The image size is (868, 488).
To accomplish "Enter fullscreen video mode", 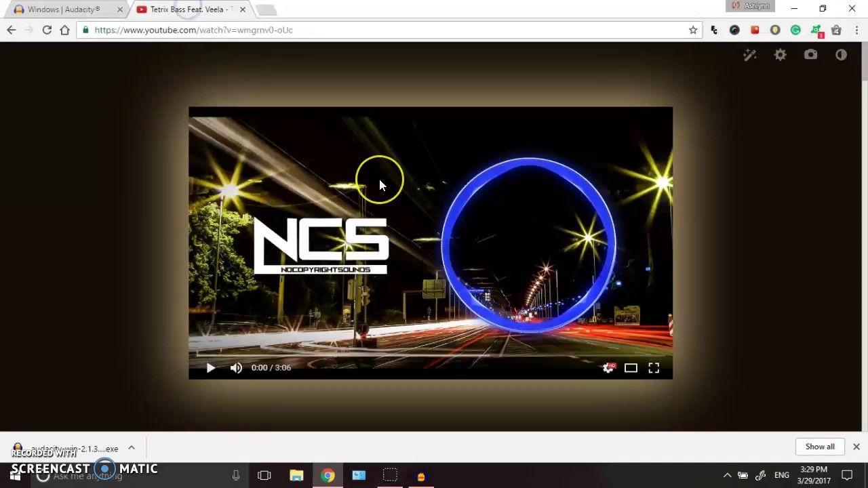I will pos(654,367).
